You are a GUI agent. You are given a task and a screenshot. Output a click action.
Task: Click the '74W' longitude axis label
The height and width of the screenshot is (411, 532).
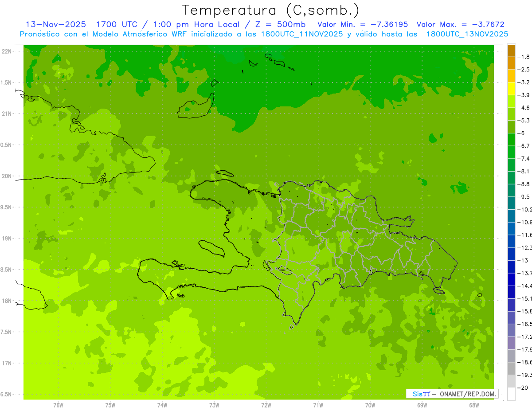tap(162, 405)
